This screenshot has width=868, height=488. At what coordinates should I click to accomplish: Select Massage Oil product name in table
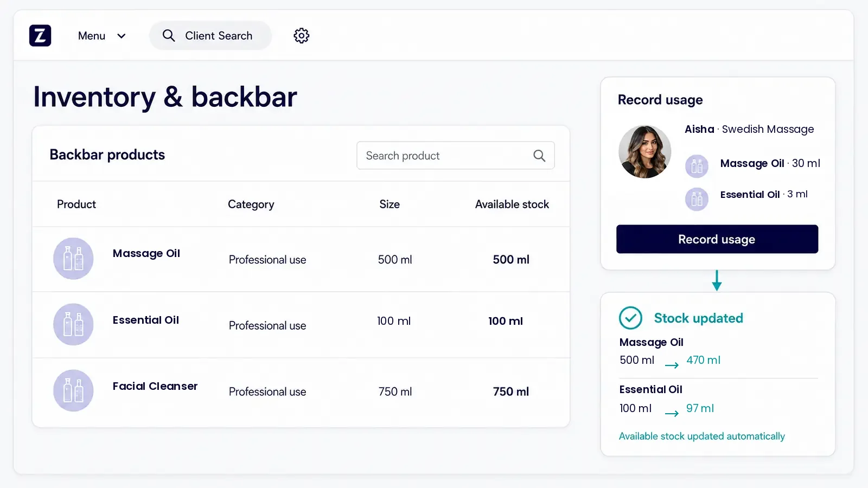click(146, 253)
